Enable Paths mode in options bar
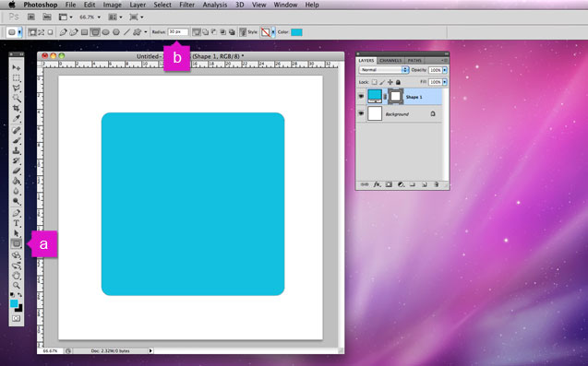 [x=42, y=32]
